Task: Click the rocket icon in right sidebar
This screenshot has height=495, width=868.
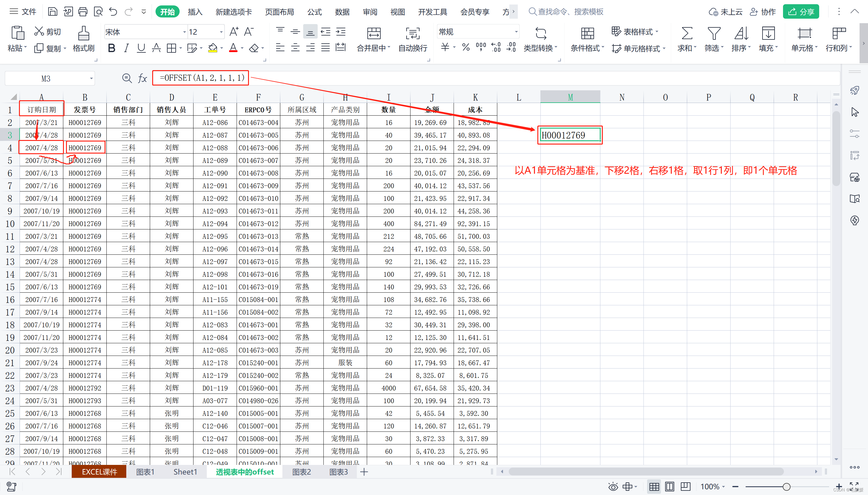Action: pyautogui.click(x=854, y=90)
